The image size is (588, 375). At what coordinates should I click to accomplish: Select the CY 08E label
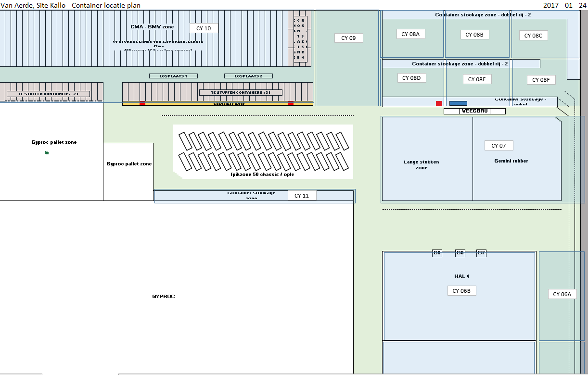pyautogui.click(x=477, y=79)
